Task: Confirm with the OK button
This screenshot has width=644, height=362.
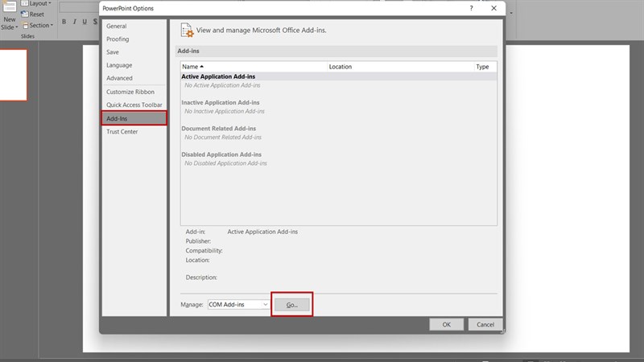Action: coord(447,324)
